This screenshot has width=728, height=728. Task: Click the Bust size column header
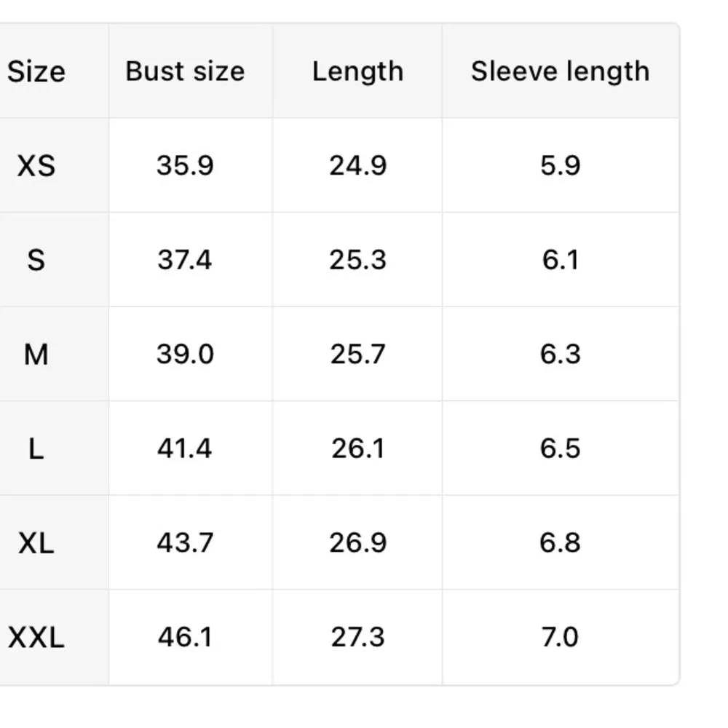click(x=185, y=71)
